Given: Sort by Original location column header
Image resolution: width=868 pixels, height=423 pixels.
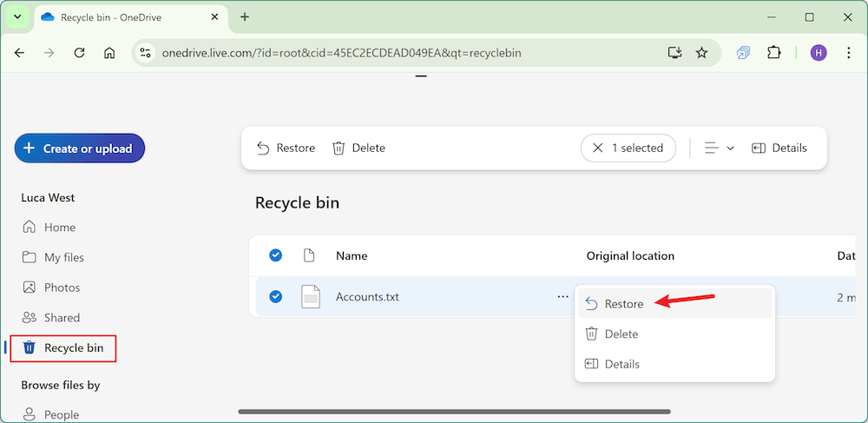Looking at the screenshot, I should [630, 255].
